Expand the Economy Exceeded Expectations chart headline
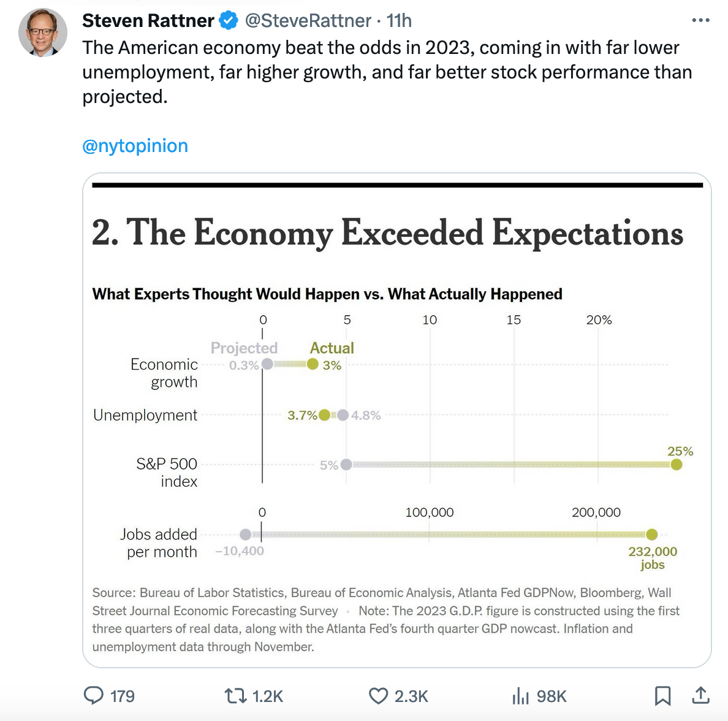Screen dimensions: 728x721 [x=387, y=233]
